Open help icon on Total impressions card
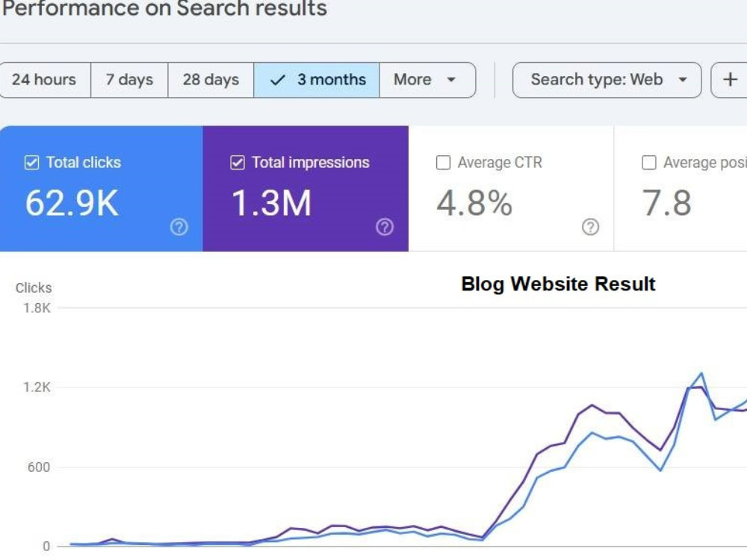Screen dimensions: 747x560 click(x=385, y=227)
